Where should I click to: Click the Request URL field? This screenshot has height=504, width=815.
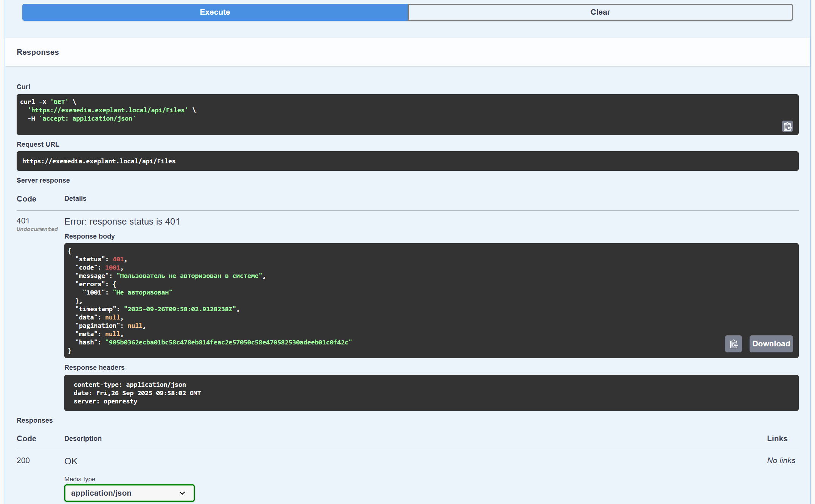point(99,161)
